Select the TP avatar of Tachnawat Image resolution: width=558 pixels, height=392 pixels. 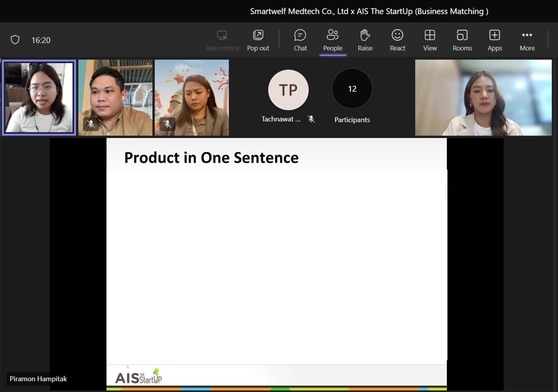pos(288,90)
